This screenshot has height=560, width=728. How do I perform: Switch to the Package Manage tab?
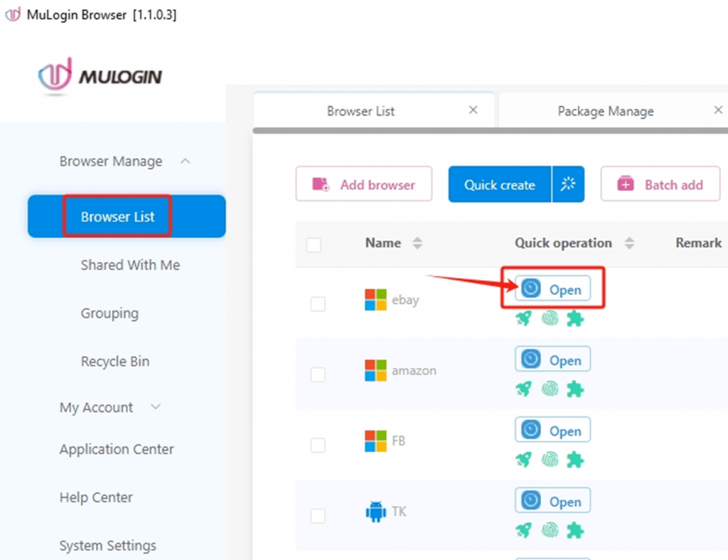point(605,111)
